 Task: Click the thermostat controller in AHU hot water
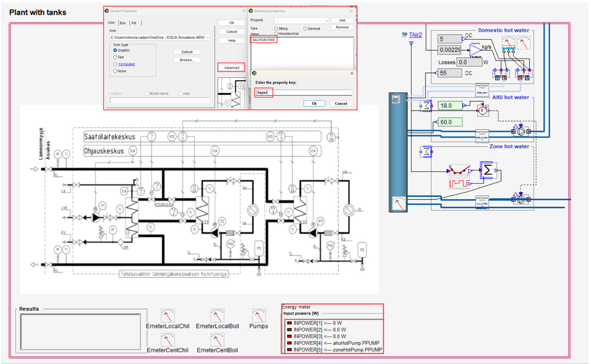[483, 110]
